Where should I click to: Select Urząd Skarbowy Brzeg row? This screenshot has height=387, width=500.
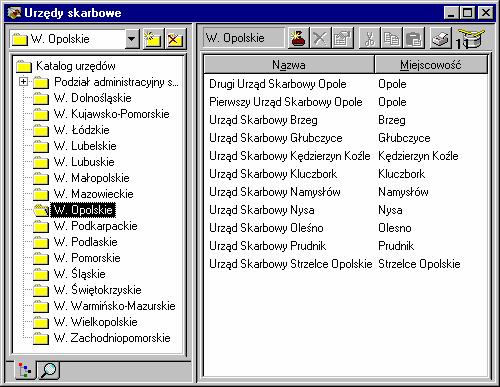345,120
